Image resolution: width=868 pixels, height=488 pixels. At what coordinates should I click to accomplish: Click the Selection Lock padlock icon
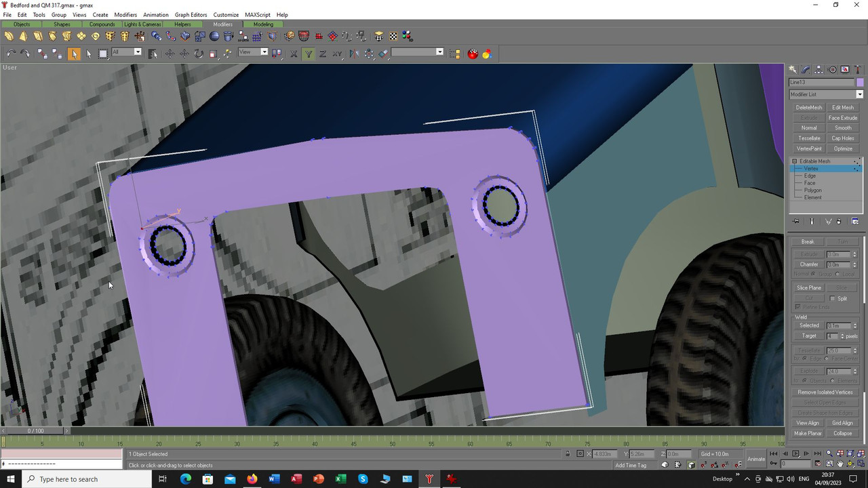click(568, 454)
